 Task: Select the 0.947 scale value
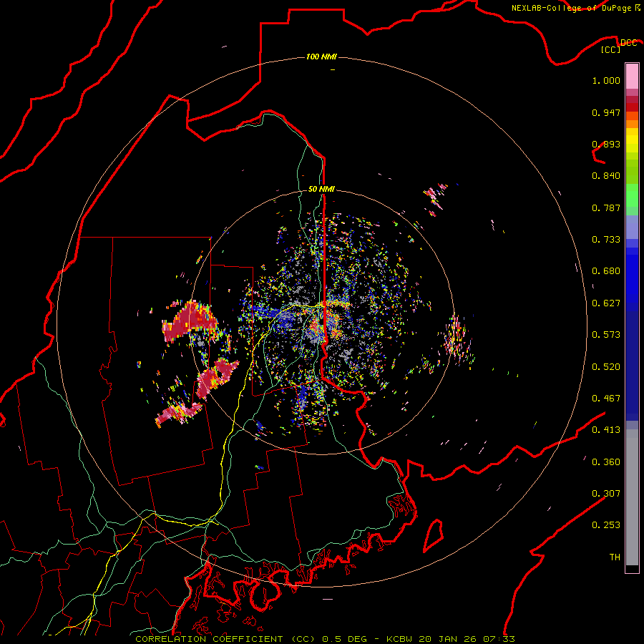pyautogui.click(x=606, y=112)
